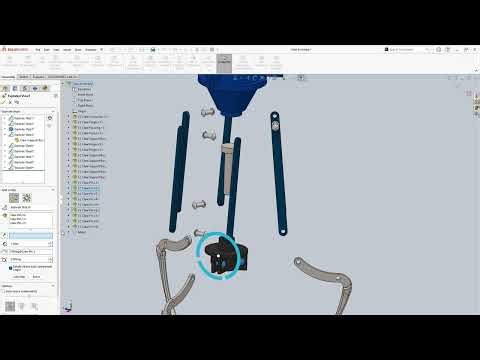Screen dimensions: 480x360
Task: Select the last Explode Step in list
Action: coord(23,167)
